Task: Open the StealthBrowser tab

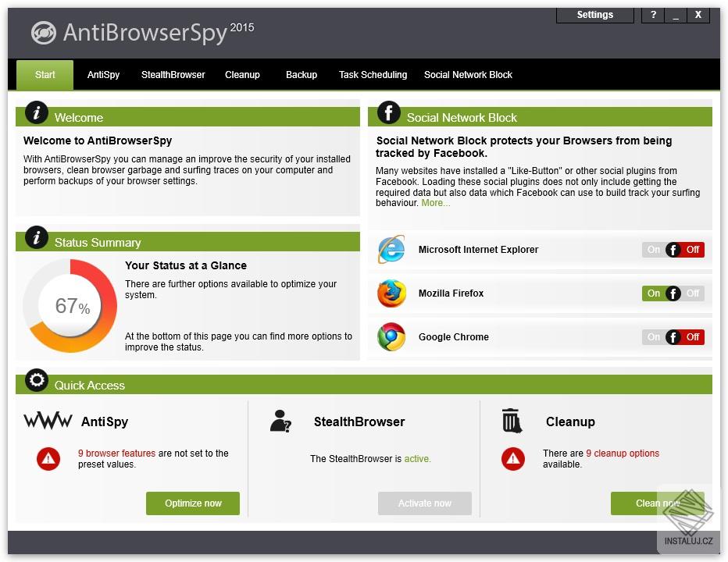Action: click(x=173, y=75)
